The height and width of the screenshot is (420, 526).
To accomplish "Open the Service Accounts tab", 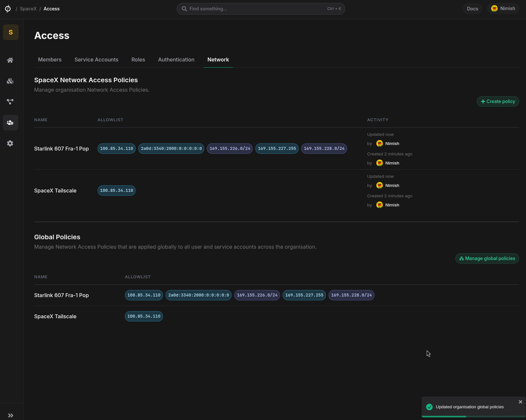I will tap(96, 59).
